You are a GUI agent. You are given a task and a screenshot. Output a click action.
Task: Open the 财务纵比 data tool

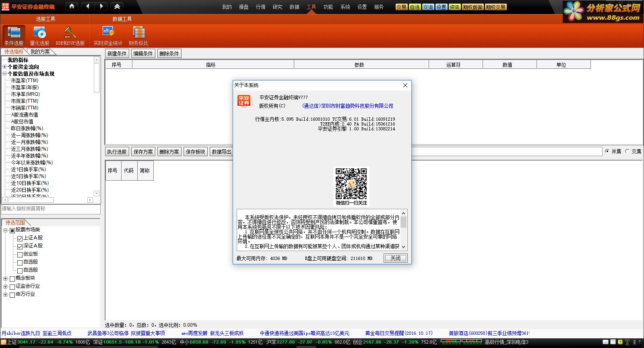[138, 36]
